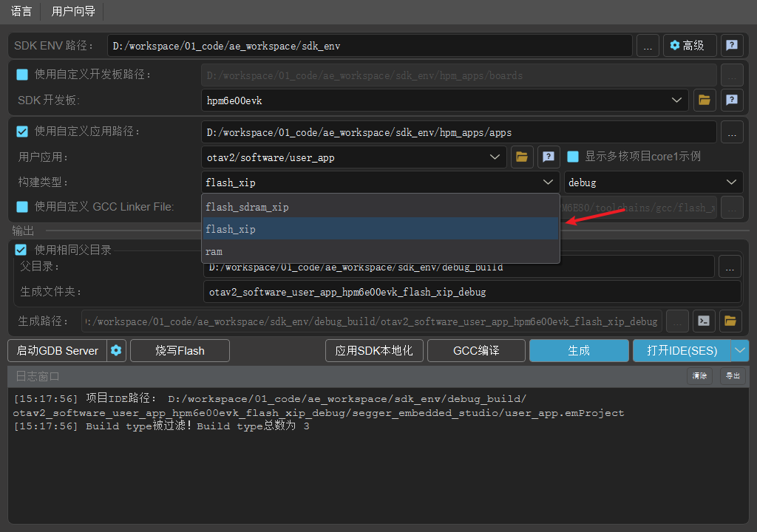Collapse the 构建类型 flash_xip dropdown
This screenshot has width=757, height=532.
click(381, 183)
